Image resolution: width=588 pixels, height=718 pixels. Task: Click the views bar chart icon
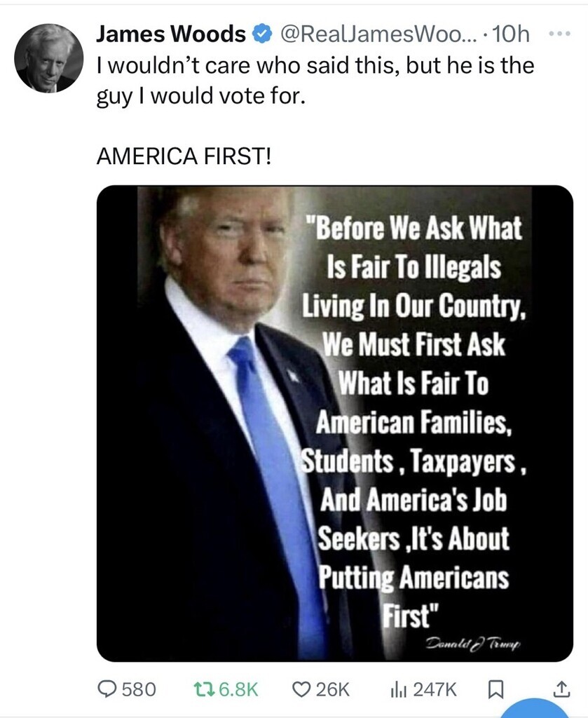coord(398,690)
